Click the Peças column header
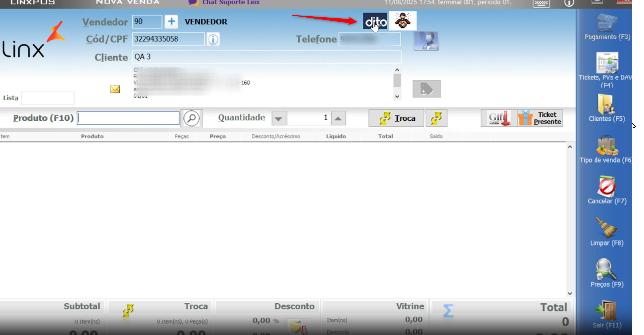The height and width of the screenshot is (335, 644). click(182, 136)
